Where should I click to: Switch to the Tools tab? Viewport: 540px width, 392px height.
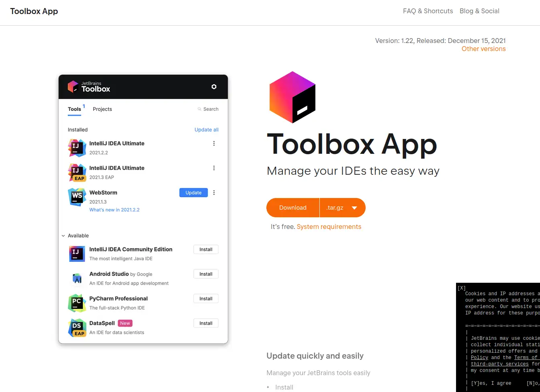[x=75, y=109]
